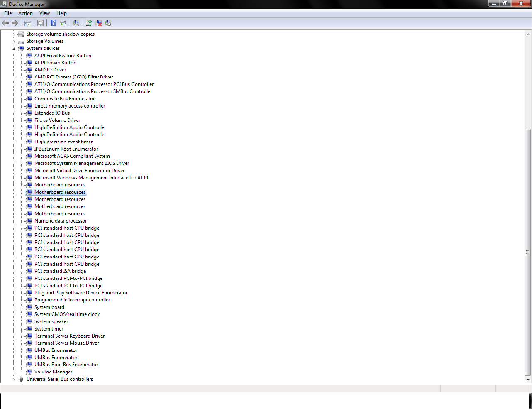The height and width of the screenshot is (409, 532).
Task: Open the View menu
Action: tap(44, 13)
